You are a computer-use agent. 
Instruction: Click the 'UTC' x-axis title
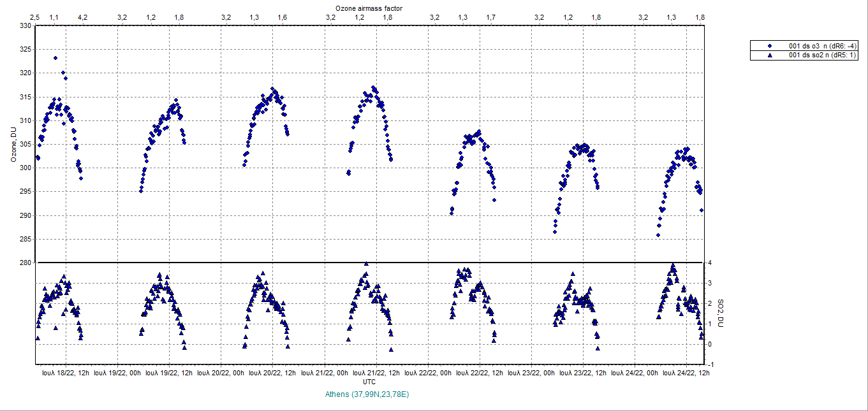coord(369,381)
